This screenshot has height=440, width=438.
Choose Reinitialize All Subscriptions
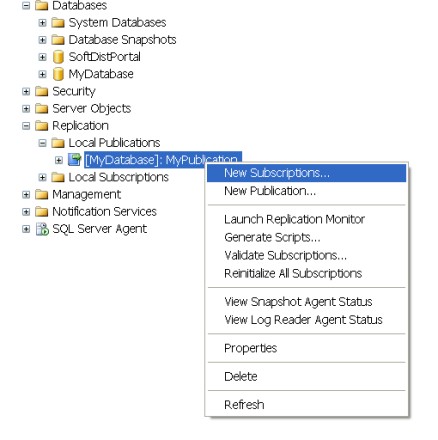(x=293, y=273)
